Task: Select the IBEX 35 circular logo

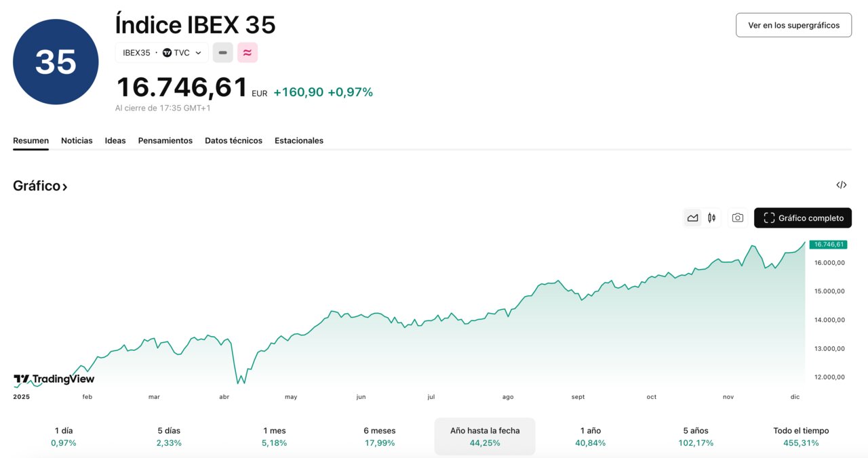Action: 55,60
